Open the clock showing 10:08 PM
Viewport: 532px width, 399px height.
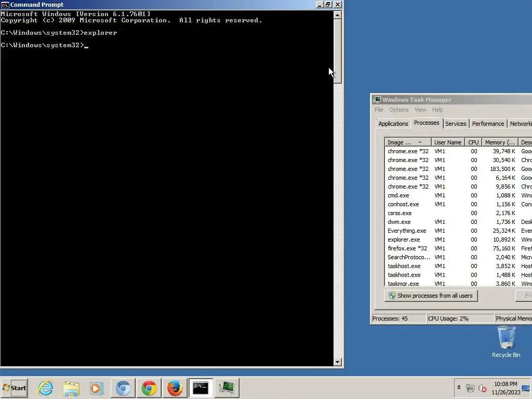pos(506,388)
